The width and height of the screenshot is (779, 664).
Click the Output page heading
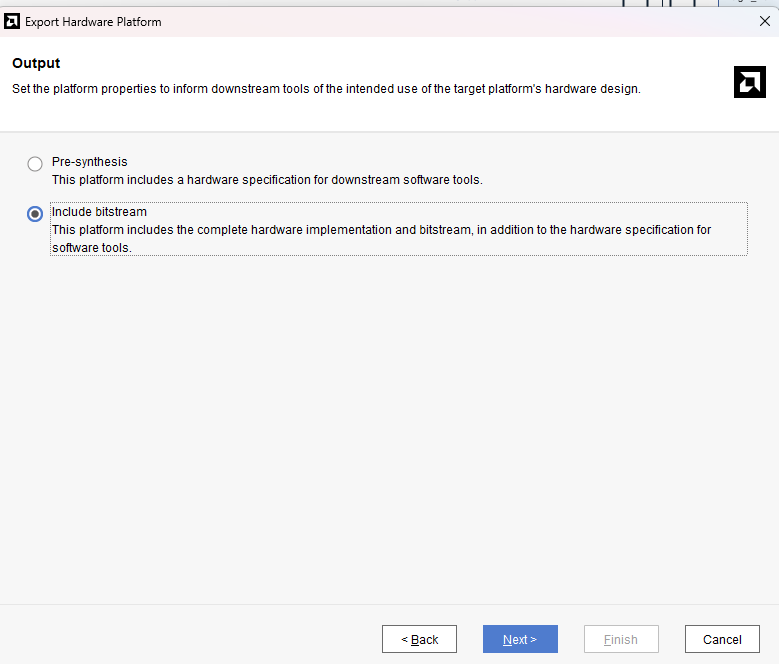(36, 63)
